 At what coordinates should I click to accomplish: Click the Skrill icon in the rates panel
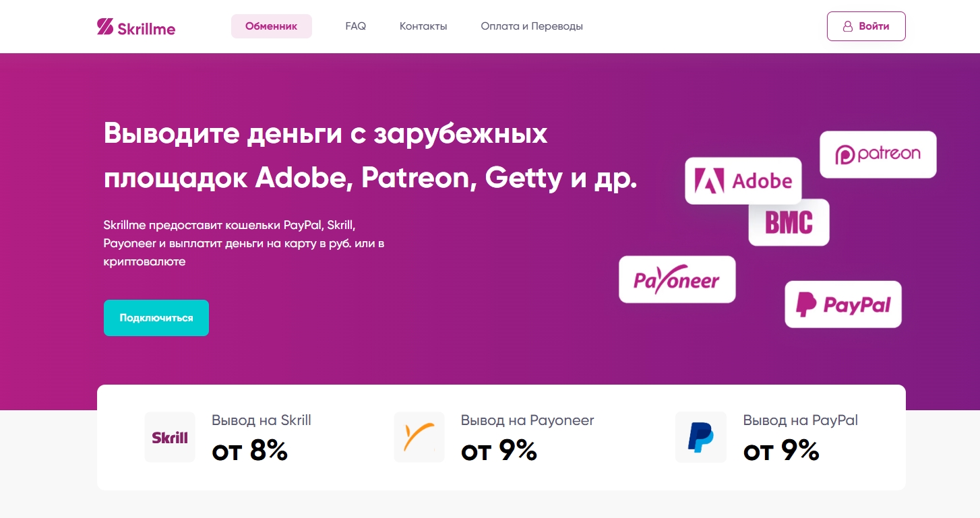click(170, 437)
